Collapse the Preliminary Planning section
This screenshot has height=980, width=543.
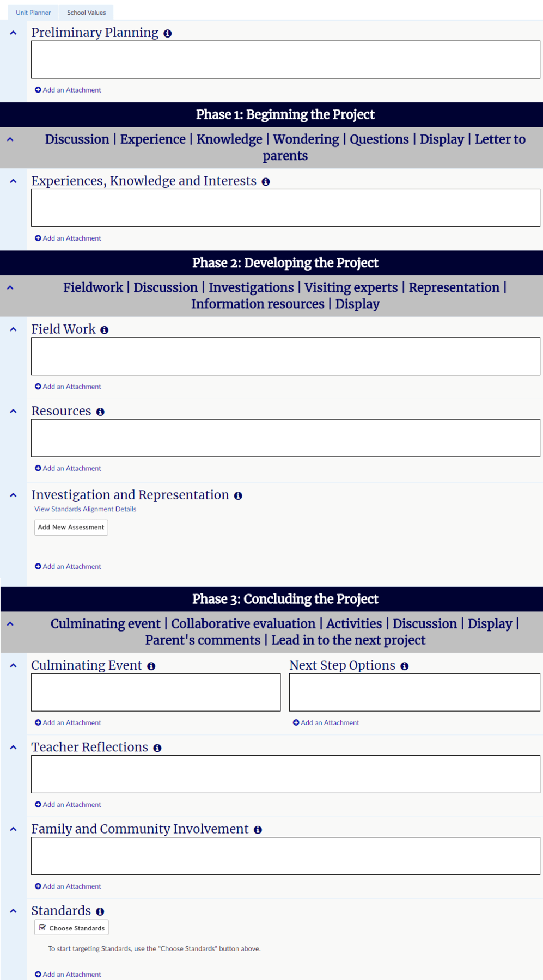pos(14,33)
